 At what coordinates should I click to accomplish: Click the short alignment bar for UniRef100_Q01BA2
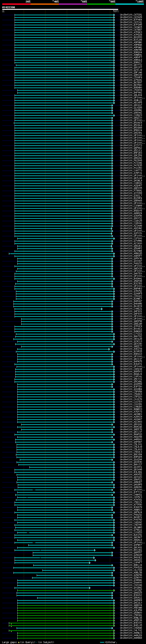coord(52,588)
